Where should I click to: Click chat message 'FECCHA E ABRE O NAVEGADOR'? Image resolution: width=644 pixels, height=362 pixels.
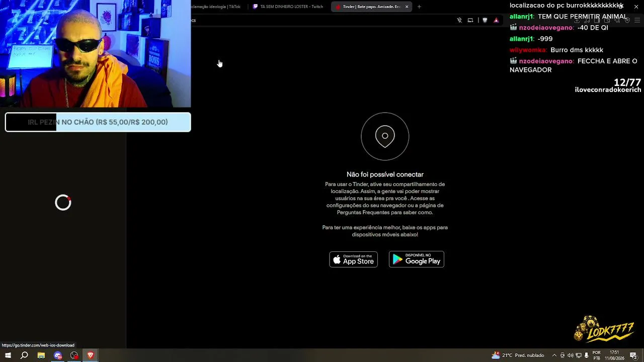click(x=574, y=65)
